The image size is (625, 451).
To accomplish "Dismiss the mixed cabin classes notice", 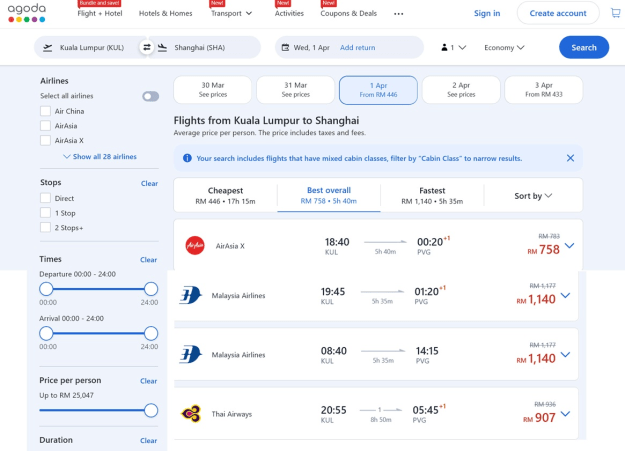I will click(x=570, y=158).
